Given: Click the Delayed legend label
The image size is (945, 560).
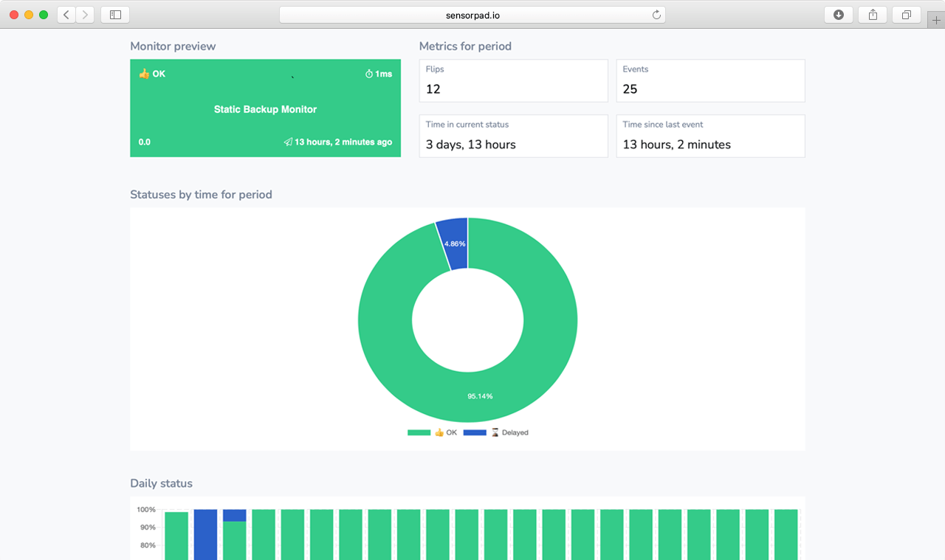Looking at the screenshot, I should click(x=515, y=432).
